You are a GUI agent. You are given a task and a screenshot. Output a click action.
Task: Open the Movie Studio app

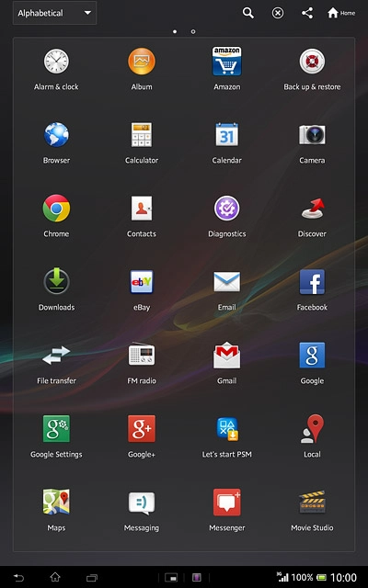pyautogui.click(x=312, y=502)
